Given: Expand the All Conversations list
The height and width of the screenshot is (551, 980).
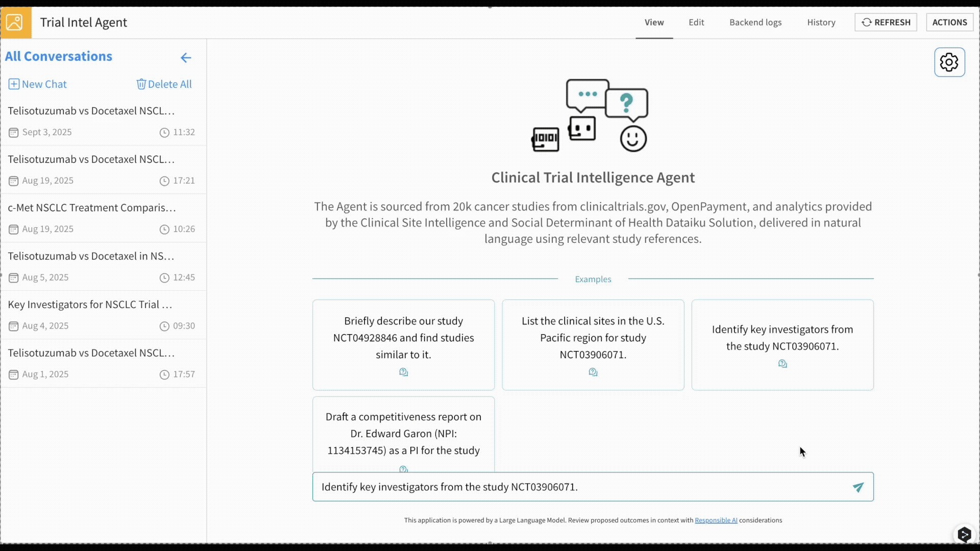Looking at the screenshot, I should (x=59, y=56).
